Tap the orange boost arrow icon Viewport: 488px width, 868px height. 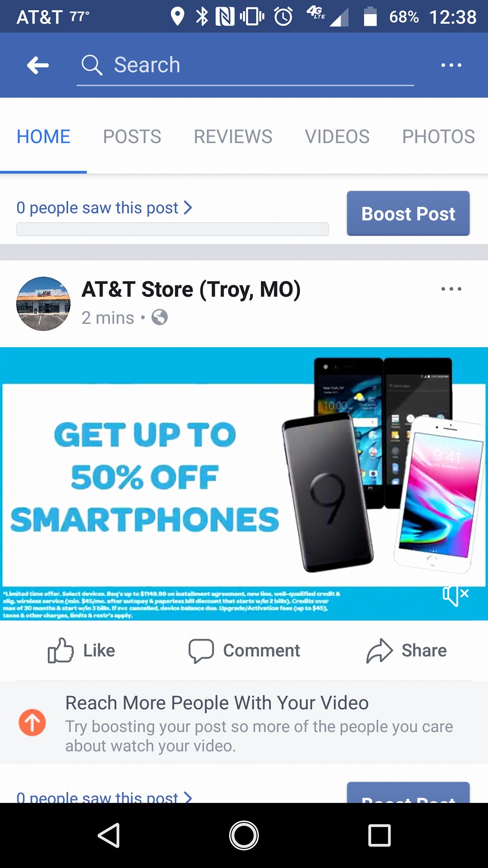pyautogui.click(x=32, y=722)
